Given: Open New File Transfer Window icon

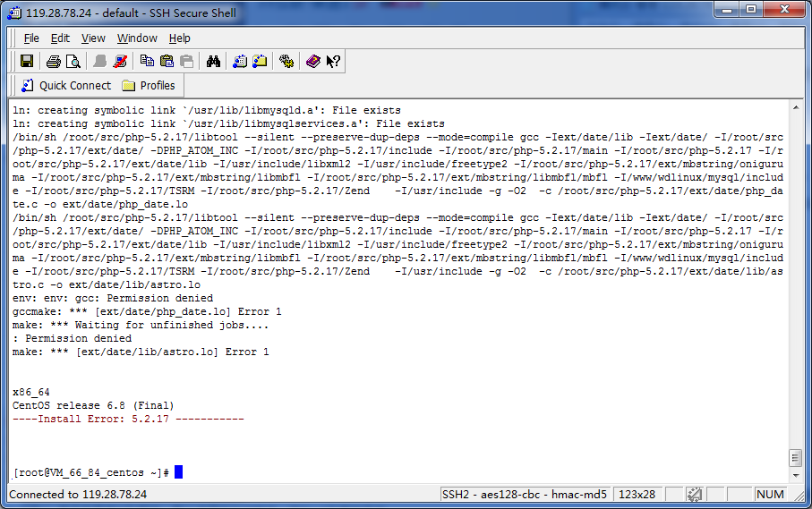Looking at the screenshot, I should click(x=260, y=62).
